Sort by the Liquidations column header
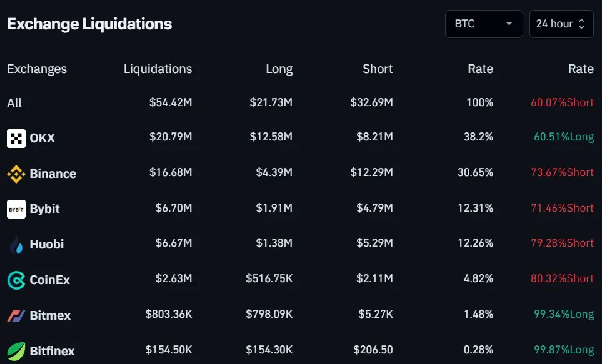 (x=158, y=69)
